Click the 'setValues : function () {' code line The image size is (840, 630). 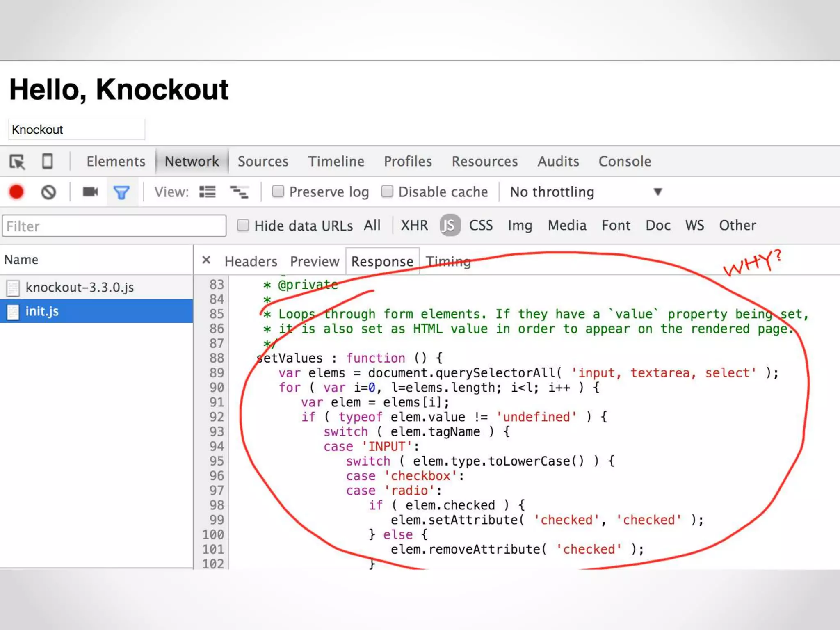pyautogui.click(x=350, y=358)
